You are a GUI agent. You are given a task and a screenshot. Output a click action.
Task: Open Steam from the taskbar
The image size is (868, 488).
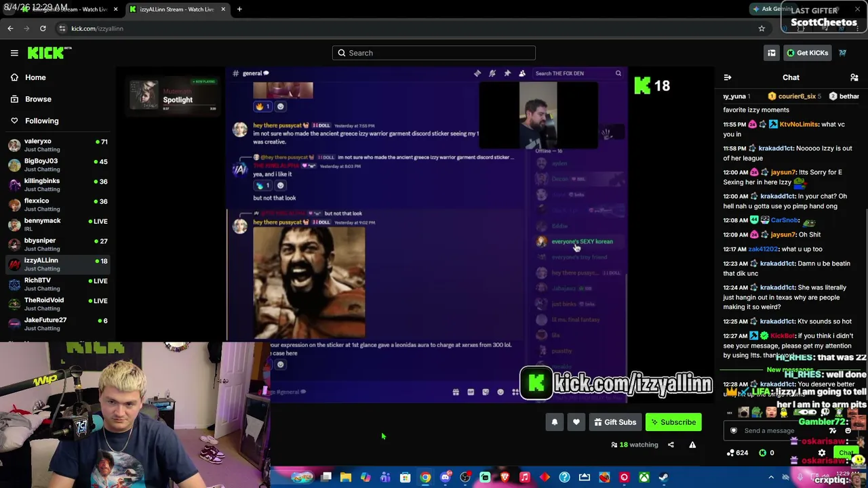(664, 478)
